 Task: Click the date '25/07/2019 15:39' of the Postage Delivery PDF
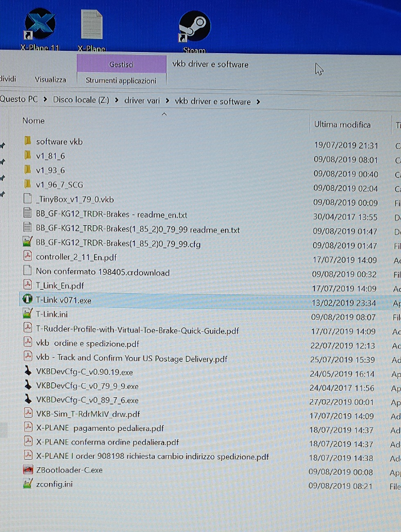pos(343,359)
